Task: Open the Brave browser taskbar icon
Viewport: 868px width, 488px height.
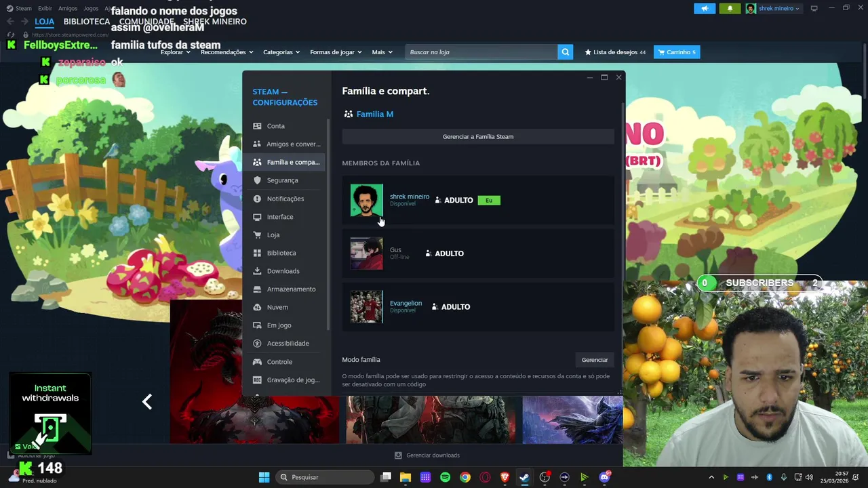Action: tap(505, 477)
